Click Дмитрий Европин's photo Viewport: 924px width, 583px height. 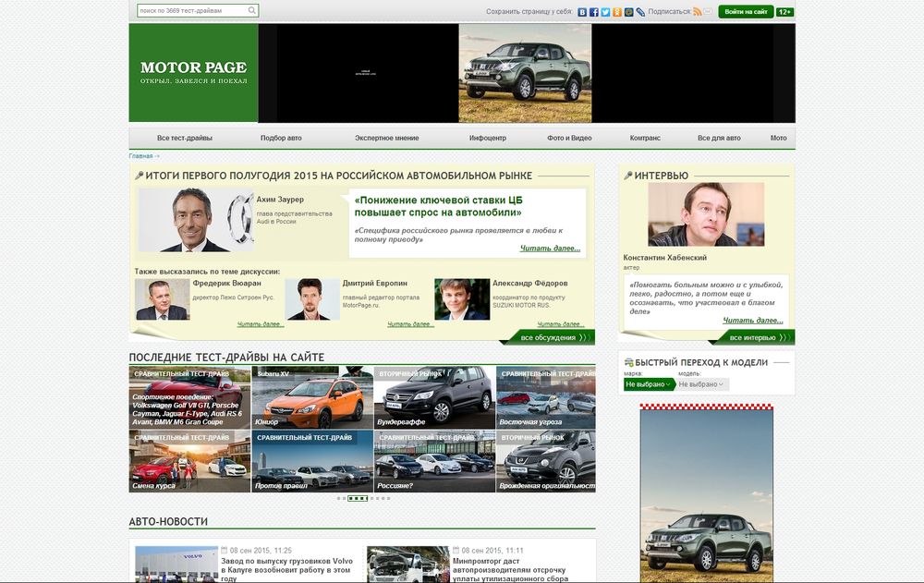click(312, 299)
